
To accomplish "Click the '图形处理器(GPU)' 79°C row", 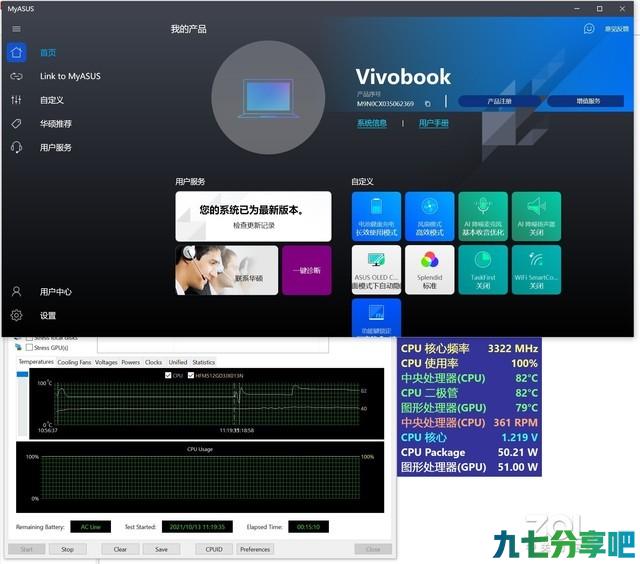I will point(469,408).
